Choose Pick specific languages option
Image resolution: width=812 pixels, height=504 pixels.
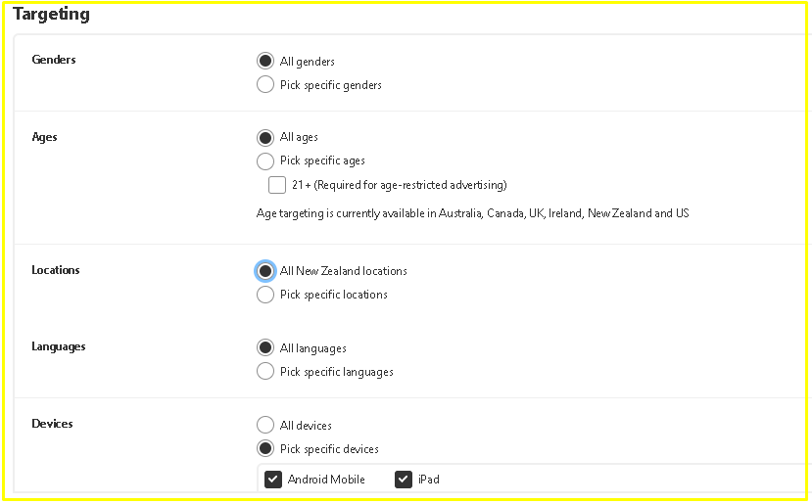pos(264,372)
